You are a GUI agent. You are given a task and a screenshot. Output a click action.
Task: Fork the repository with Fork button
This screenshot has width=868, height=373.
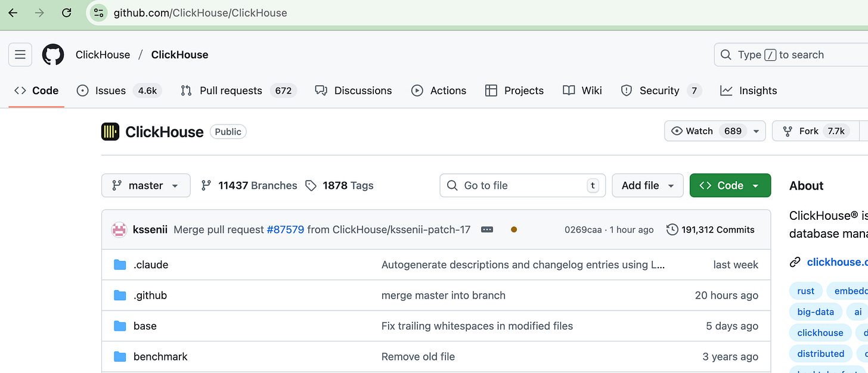[816, 131]
